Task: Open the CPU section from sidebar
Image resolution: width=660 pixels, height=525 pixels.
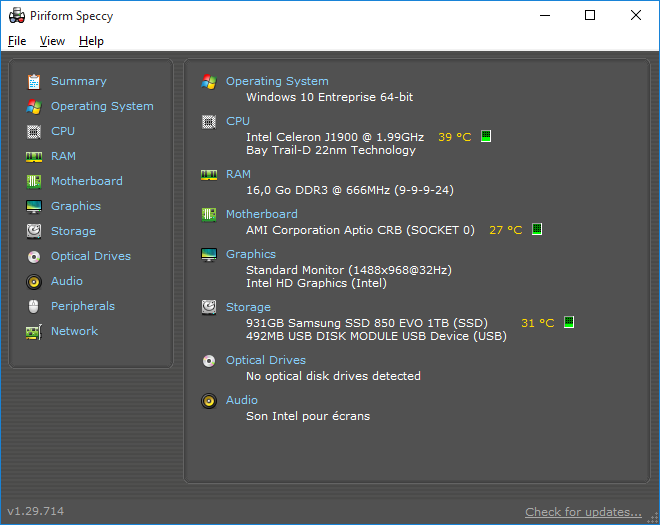Action: [63, 131]
